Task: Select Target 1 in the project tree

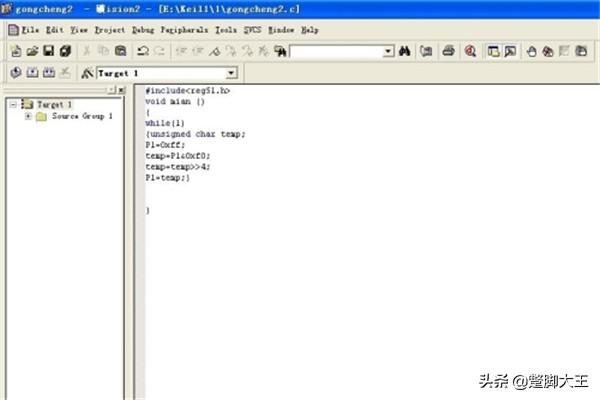Action: [x=54, y=104]
